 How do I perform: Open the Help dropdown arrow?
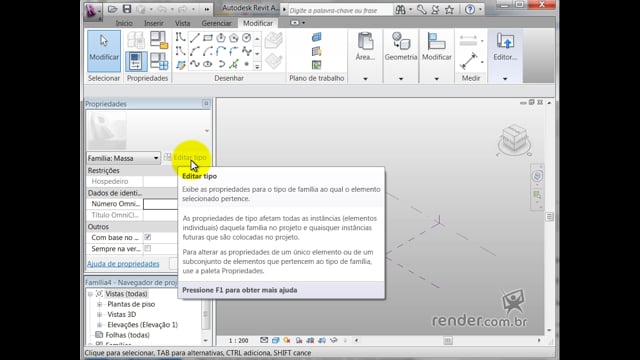click(480, 9)
